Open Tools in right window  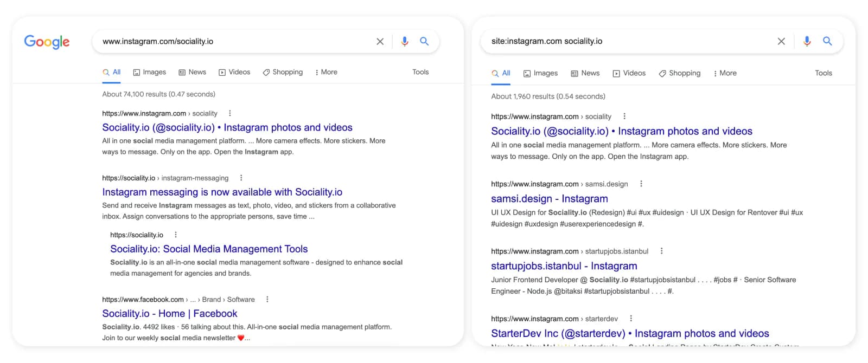pos(824,73)
